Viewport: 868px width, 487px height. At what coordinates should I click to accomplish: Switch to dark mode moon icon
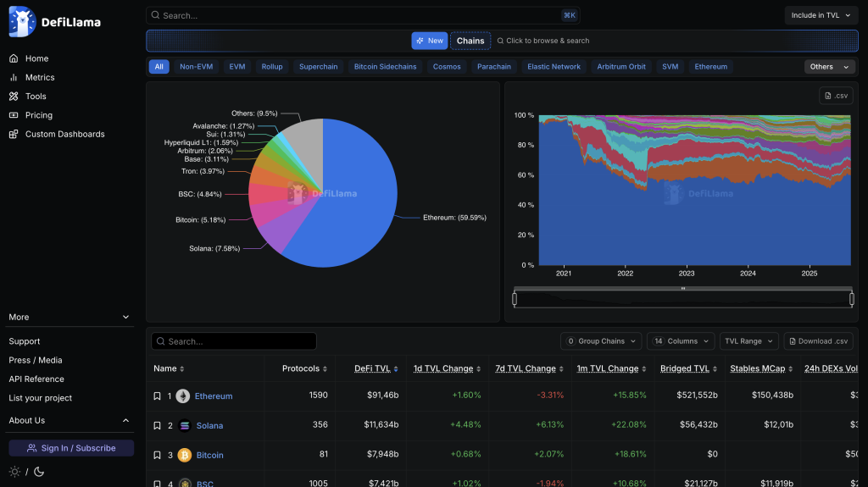[39, 472]
